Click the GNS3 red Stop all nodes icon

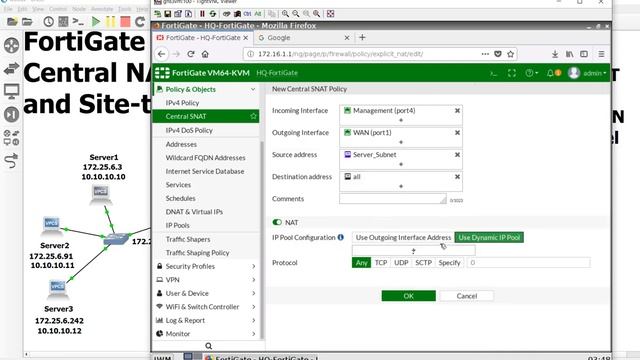[x=125, y=21]
